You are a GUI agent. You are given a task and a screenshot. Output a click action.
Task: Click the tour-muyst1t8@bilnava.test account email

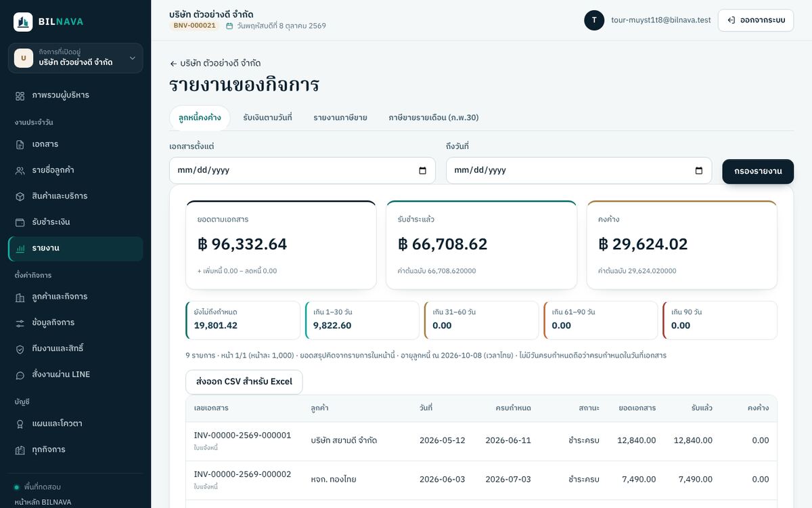coord(661,20)
